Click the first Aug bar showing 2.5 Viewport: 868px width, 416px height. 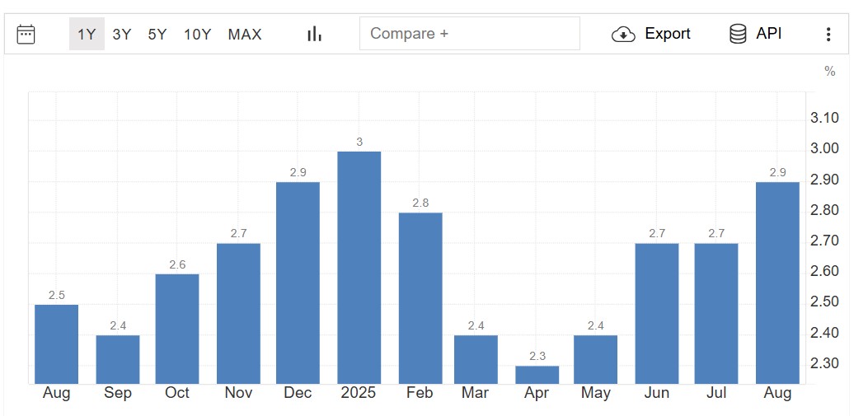tap(57, 344)
